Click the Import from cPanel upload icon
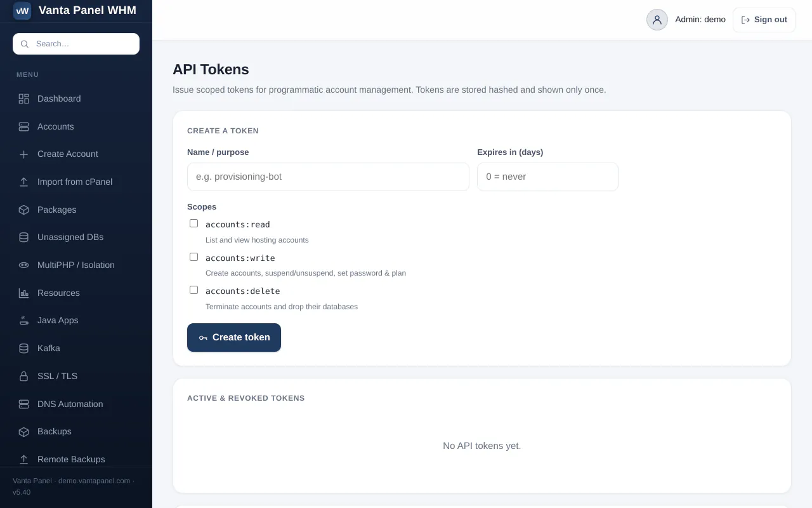This screenshot has width=812, height=508. [x=23, y=182]
